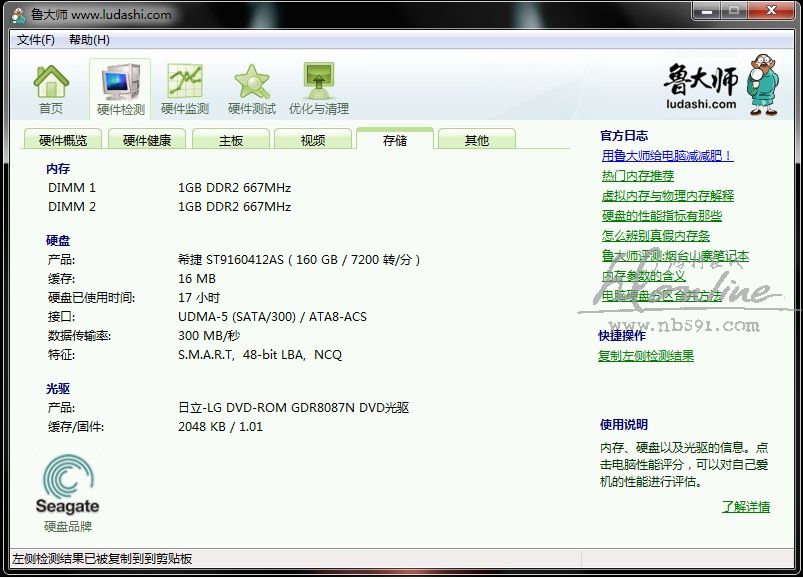Viewport: 803px width, 579px height.
Task: Open link 用鲁大师给电脑减减肥！
Action: [x=667, y=156]
